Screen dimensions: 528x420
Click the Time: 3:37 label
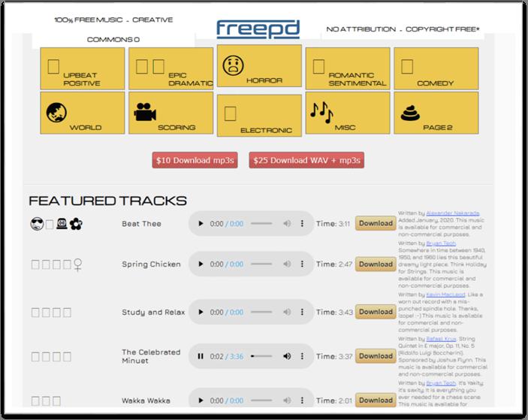334,356
